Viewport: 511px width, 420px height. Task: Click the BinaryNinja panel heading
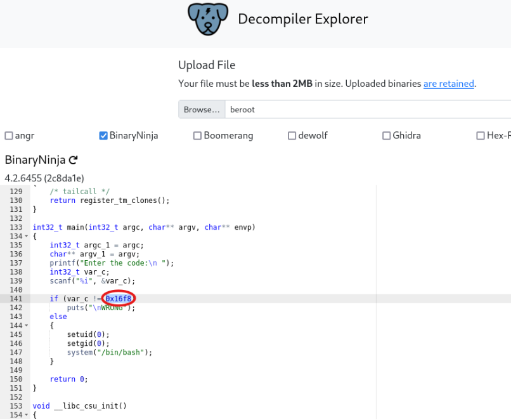(x=35, y=160)
